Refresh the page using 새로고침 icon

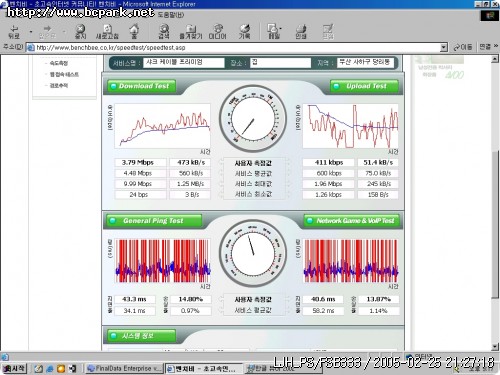pyautogui.click(x=107, y=32)
